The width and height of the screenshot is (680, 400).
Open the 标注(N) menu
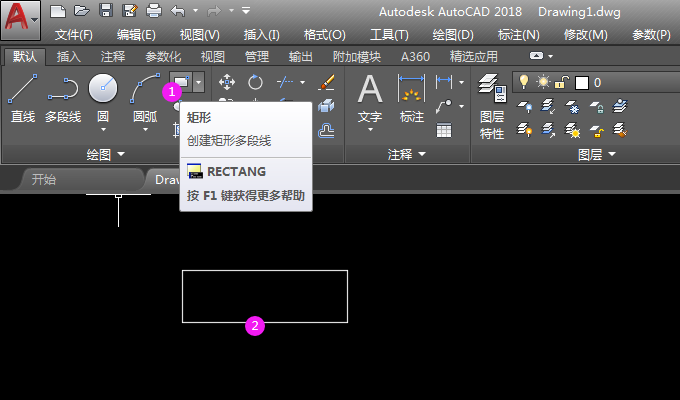coord(518,35)
